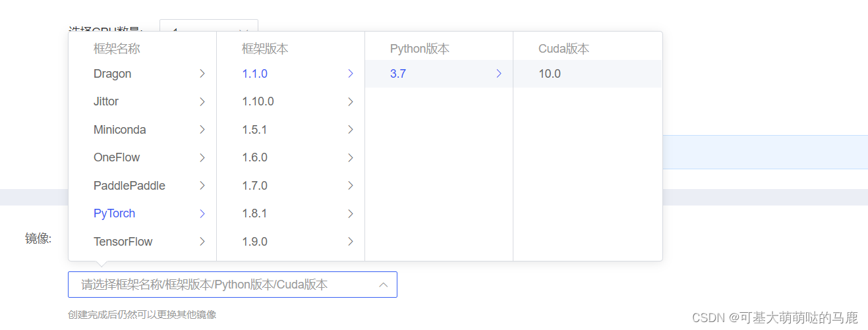The image size is (868, 330).
Task: Click chevron next to version 1.7.0
Action: pos(351,186)
